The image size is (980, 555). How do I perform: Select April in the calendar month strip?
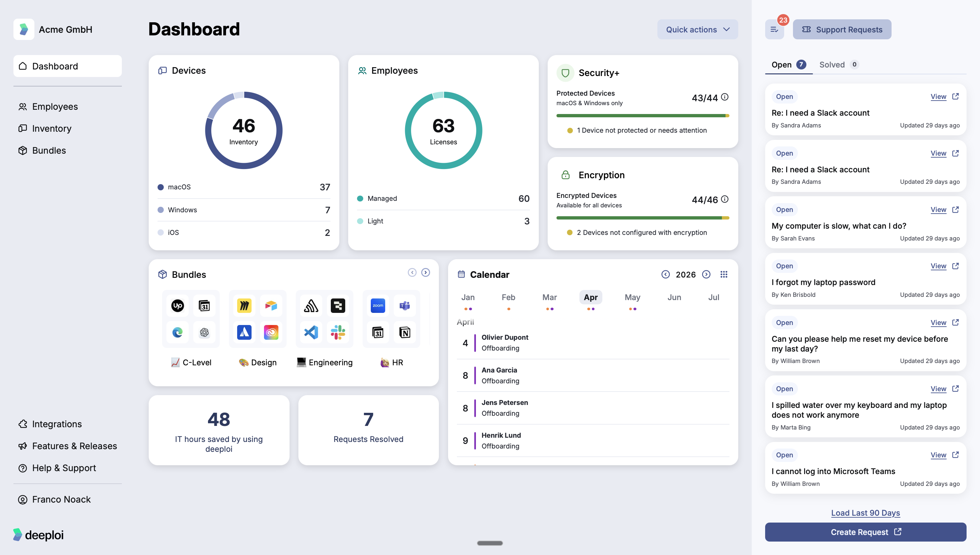tap(591, 297)
